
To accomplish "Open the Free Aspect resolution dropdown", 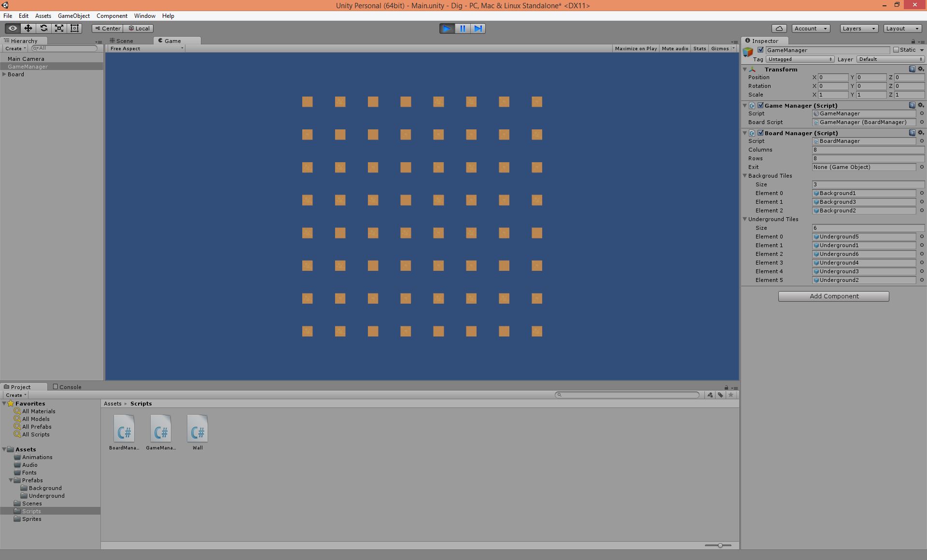I will coord(145,48).
